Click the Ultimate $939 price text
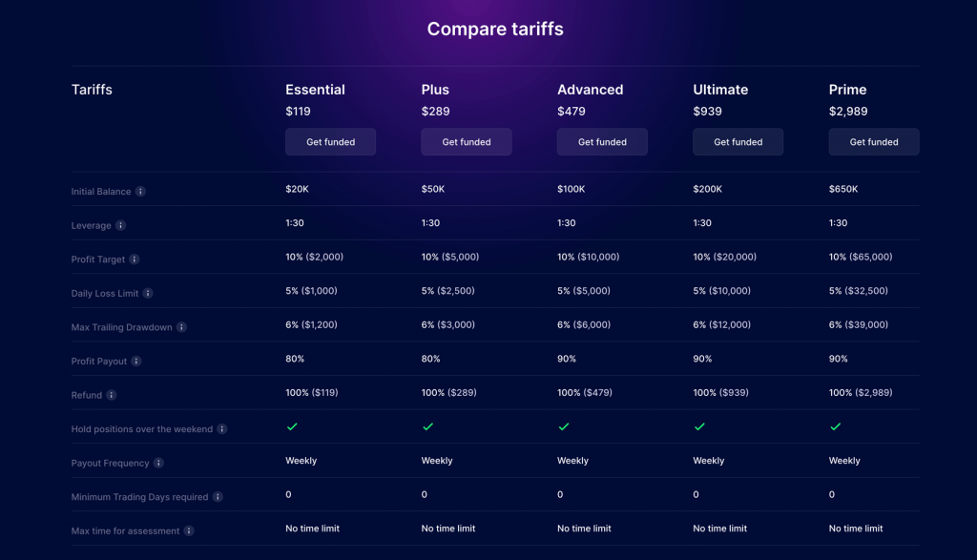 tap(707, 112)
